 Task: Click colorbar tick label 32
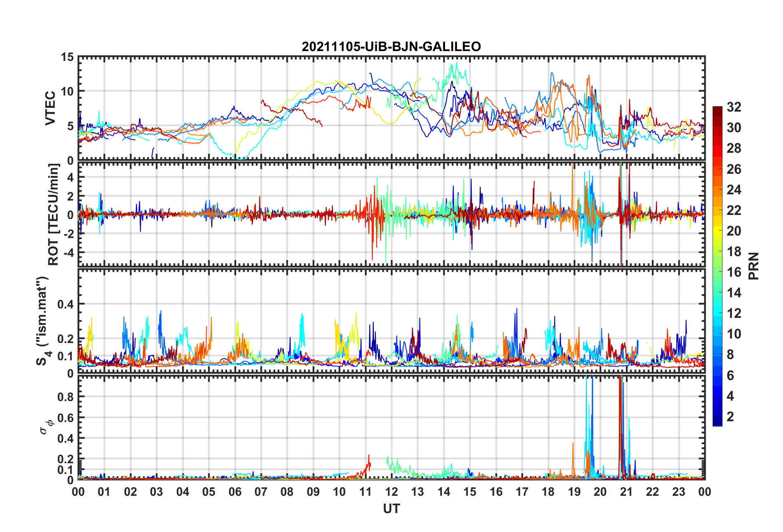point(734,107)
